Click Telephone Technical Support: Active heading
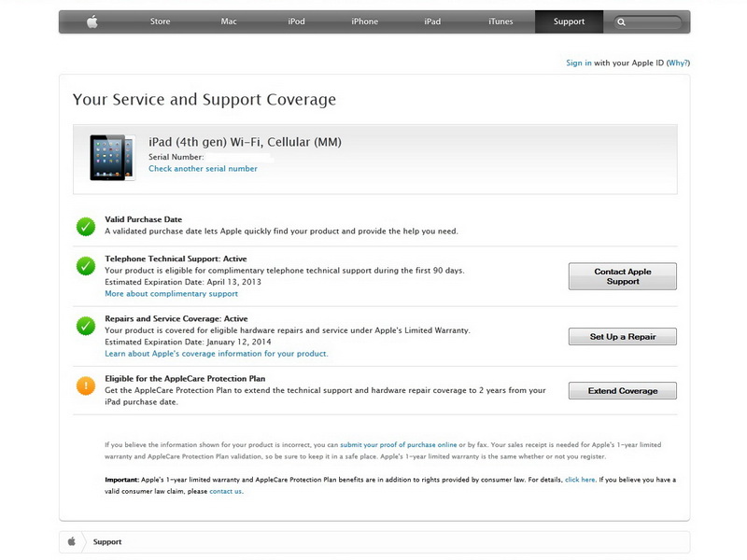The height and width of the screenshot is (560, 747). tap(176, 259)
